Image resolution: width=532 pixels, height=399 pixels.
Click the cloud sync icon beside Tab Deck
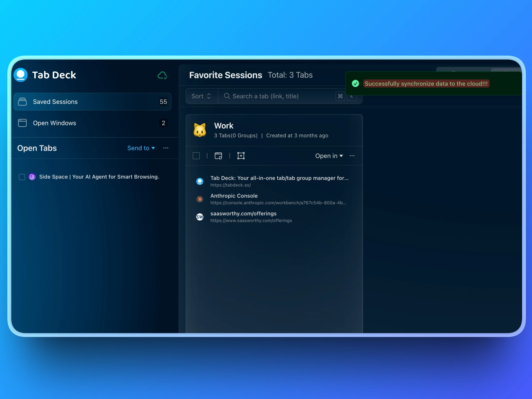[x=162, y=75]
